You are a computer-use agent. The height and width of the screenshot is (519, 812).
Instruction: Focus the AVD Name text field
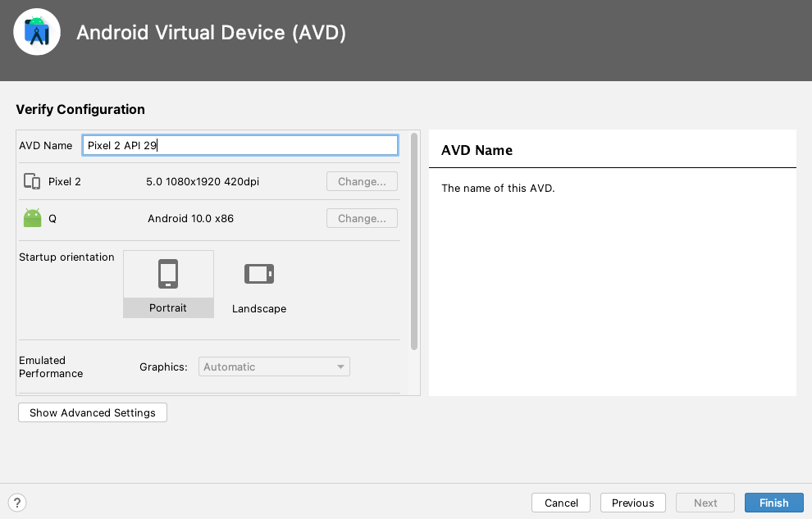(240, 145)
